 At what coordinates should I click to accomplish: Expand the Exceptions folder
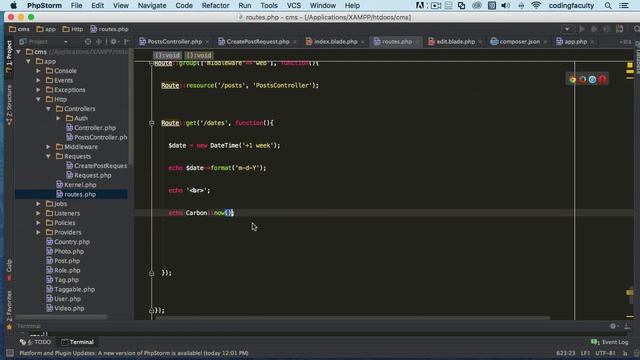38,90
